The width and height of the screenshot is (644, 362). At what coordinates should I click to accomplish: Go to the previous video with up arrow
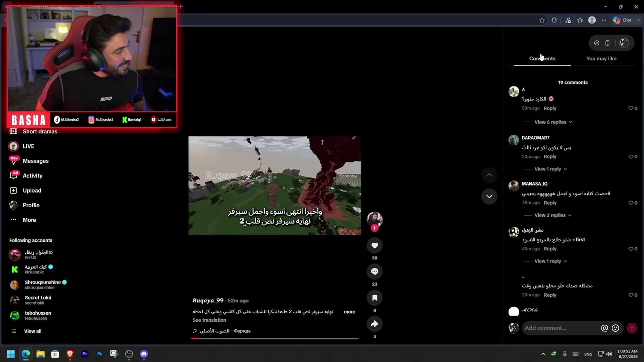coord(489,175)
